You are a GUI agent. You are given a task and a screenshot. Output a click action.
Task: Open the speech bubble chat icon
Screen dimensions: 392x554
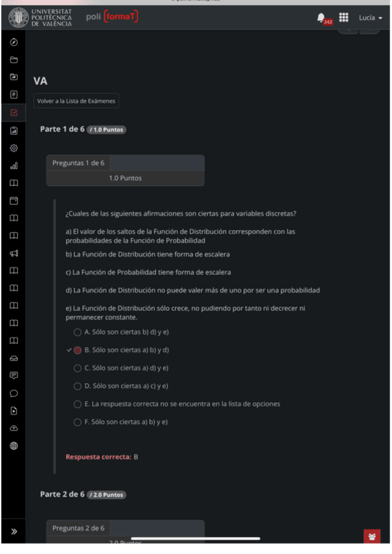point(14,393)
